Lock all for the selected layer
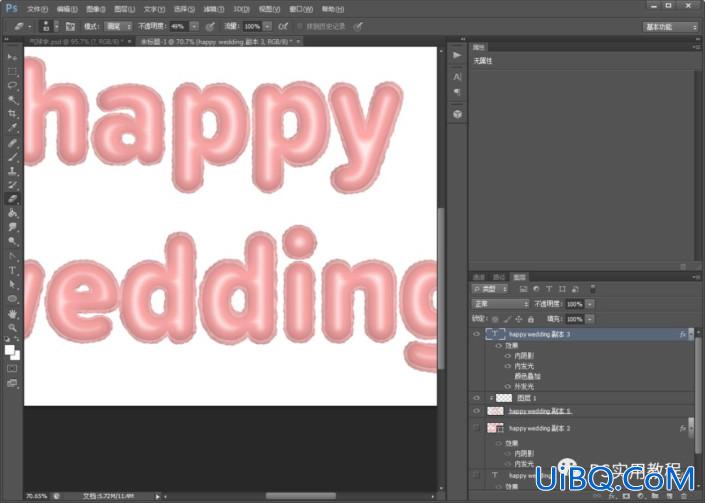Viewport: 705px width, 503px height. click(x=531, y=319)
